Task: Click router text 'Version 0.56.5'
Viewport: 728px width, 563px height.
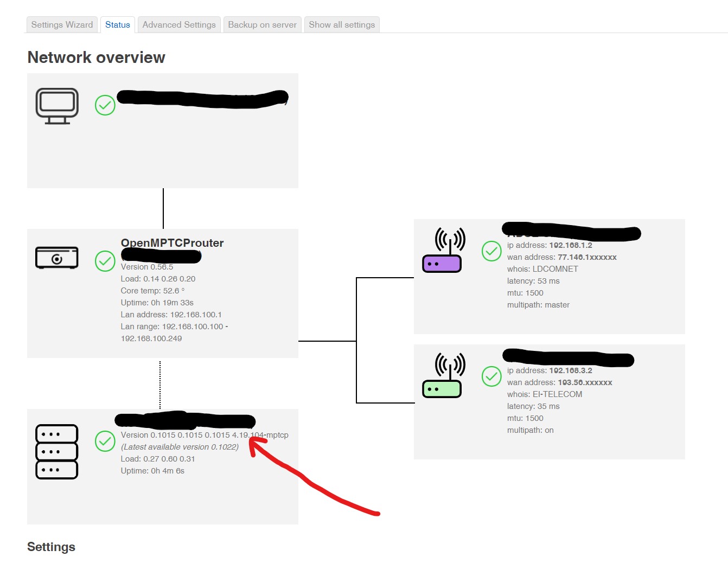Action: tap(147, 267)
